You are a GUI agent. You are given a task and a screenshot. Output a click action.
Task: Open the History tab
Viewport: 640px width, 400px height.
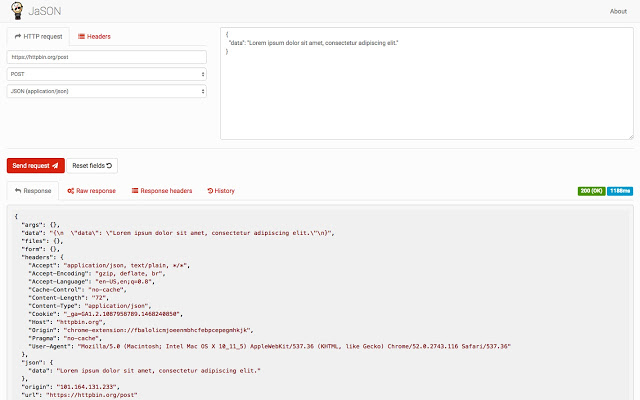coord(221,191)
